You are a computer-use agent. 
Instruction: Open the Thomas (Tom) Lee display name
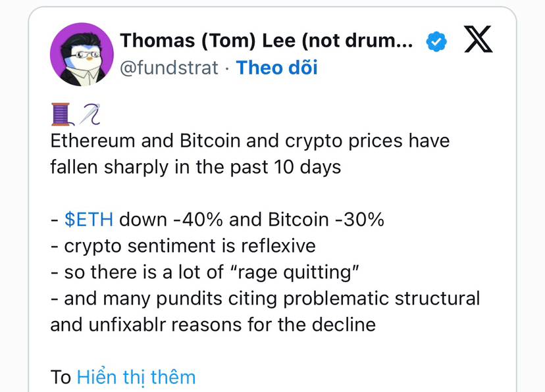[267, 41]
